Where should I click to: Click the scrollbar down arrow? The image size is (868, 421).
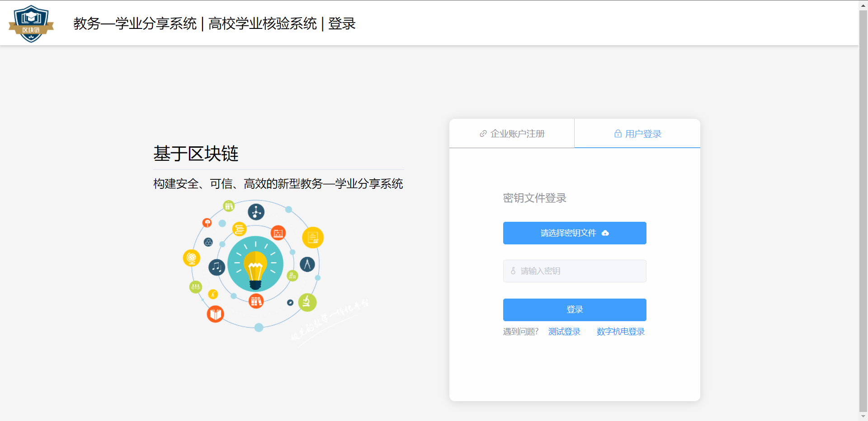pyautogui.click(x=863, y=416)
